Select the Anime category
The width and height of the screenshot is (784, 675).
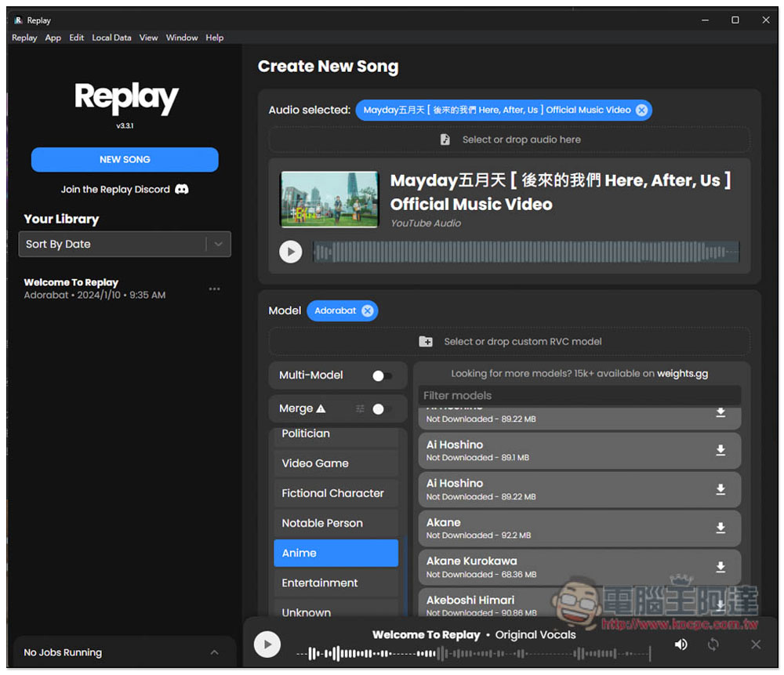coord(336,553)
